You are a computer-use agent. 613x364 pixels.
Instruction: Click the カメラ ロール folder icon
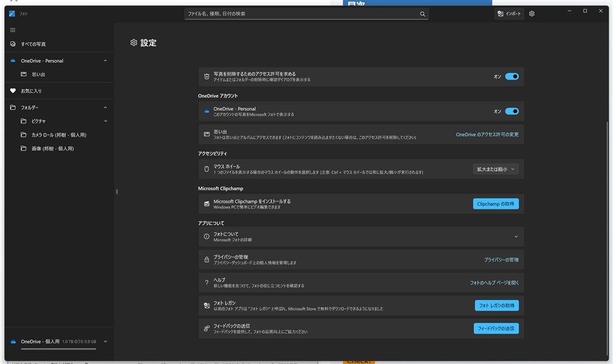tap(23, 135)
